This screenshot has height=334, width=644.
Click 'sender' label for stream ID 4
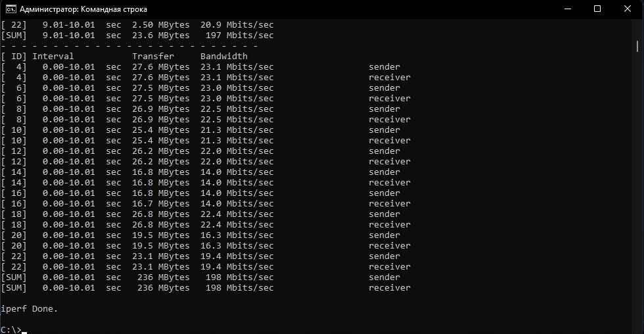click(x=384, y=66)
